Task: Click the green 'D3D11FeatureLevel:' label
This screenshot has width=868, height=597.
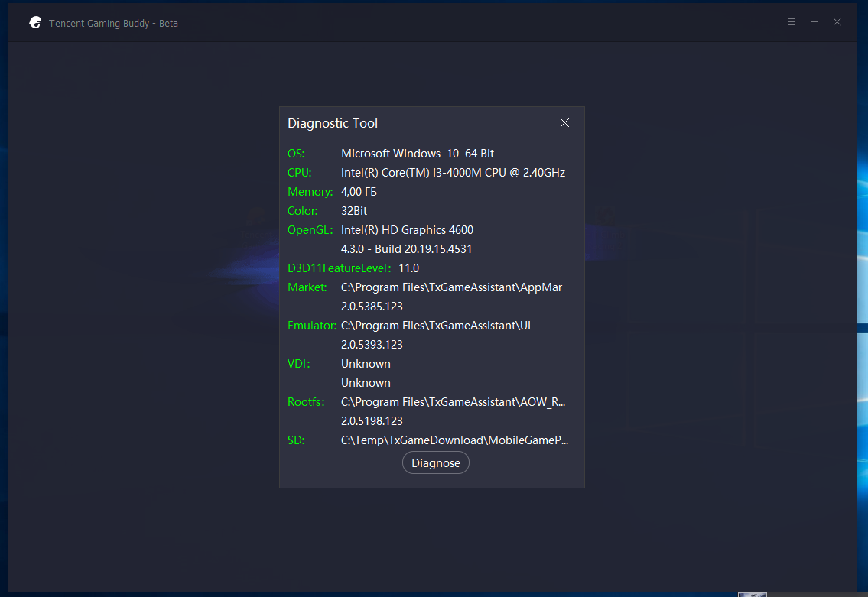Action: 340,268
